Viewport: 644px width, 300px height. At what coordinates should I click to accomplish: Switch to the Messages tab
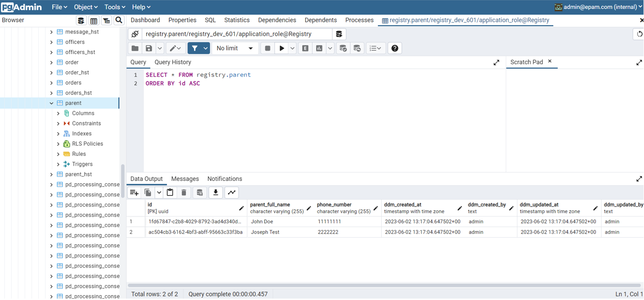[x=185, y=179]
